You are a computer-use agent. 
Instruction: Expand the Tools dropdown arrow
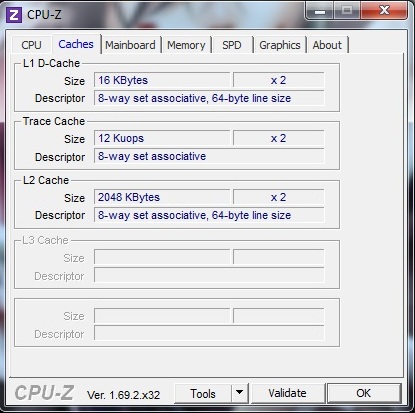point(239,393)
